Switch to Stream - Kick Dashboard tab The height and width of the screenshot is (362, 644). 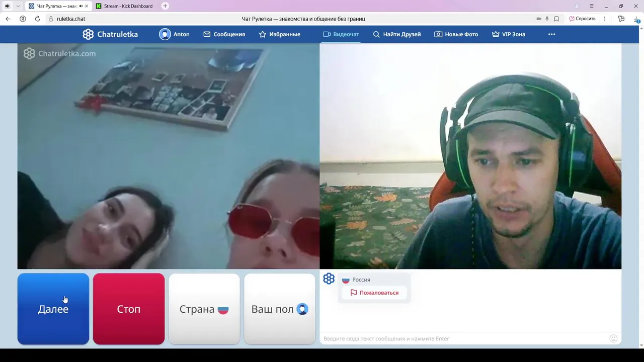point(124,6)
